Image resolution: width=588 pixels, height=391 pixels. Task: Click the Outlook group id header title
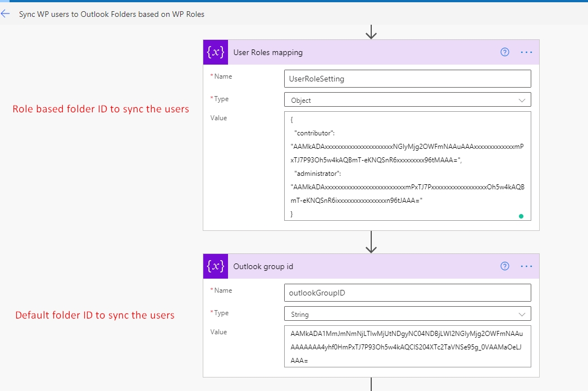click(263, 266)
